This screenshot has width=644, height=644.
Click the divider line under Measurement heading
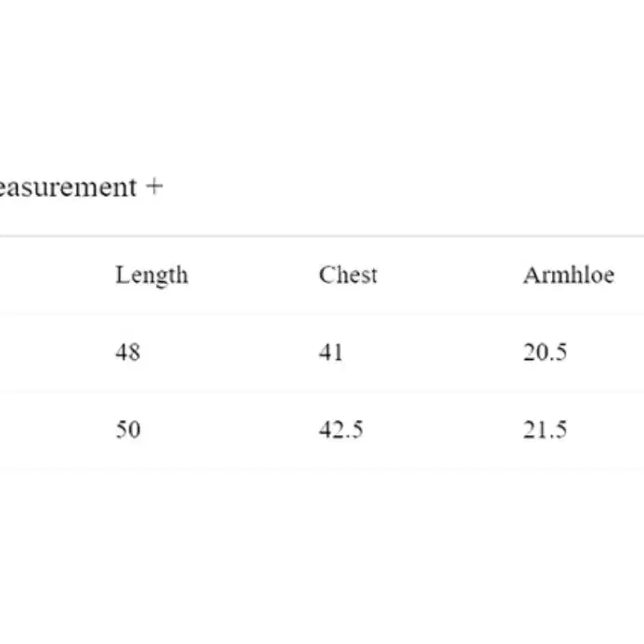click(x=322, y=236)
